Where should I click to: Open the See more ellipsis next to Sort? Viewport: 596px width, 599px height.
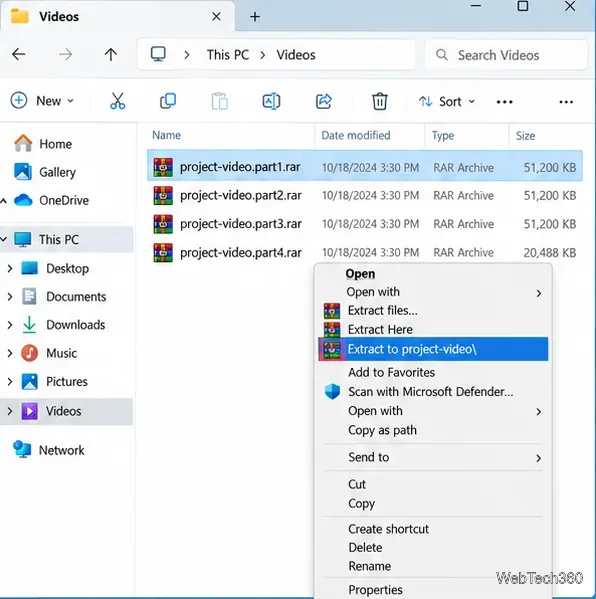click(504, 102)
